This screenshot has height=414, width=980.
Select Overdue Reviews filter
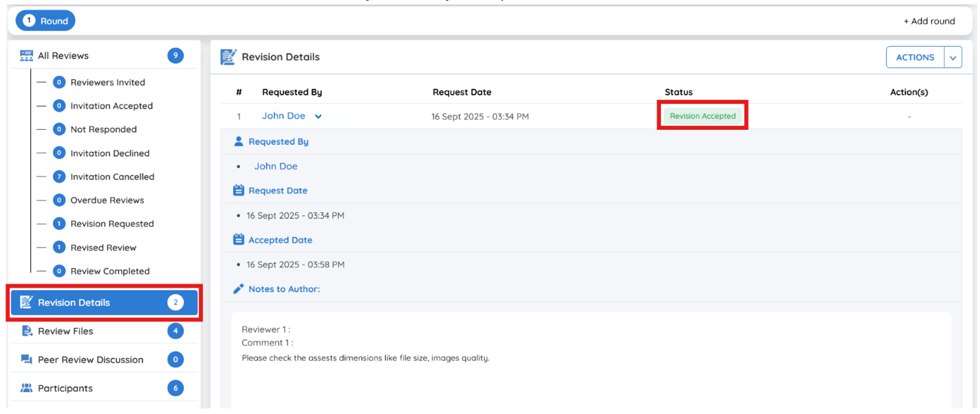point(107,200)
